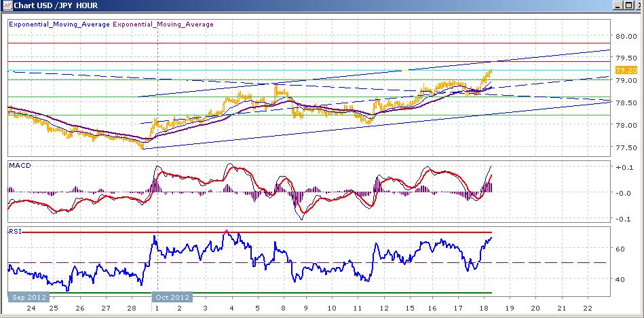Click the 78.50 price axis label
Screen dimensions: 644x318
[626, 103]
